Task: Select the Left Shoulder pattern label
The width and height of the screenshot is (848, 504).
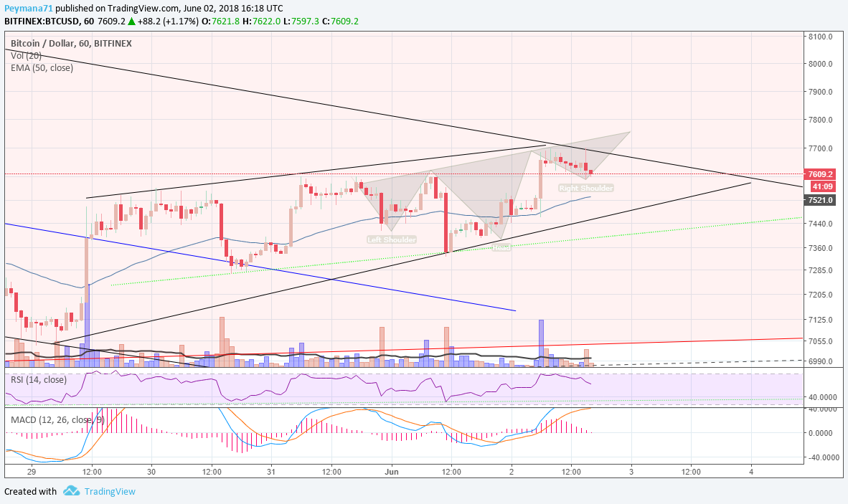Action: pyautogui.click(x=392, y=239)
